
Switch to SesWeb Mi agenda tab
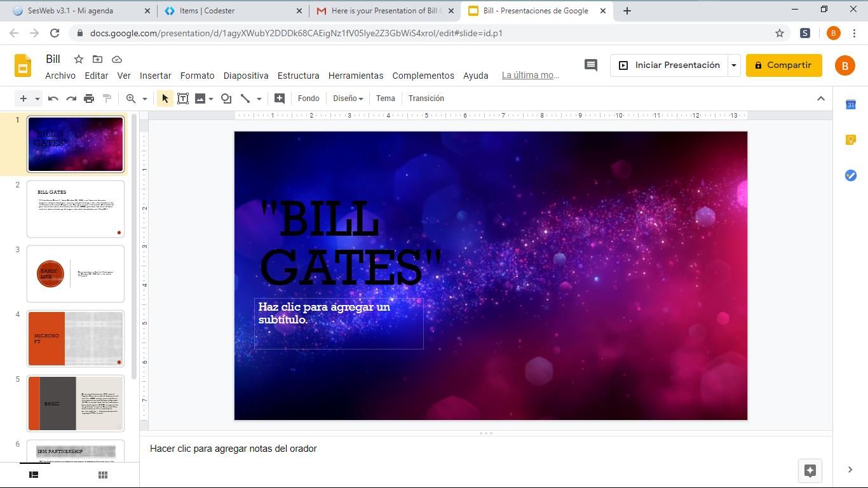coord(79,11)
